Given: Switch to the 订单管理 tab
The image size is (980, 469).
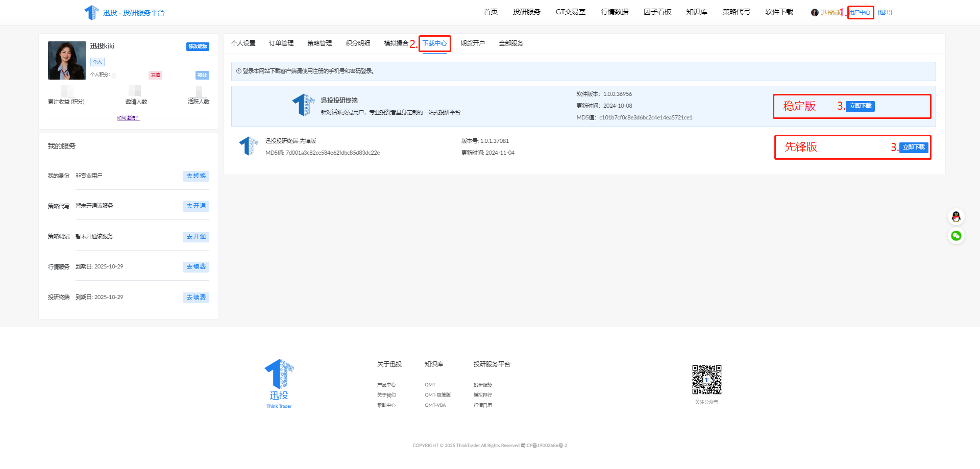Looking at the screenshot, I should pyautogui.click(x=281, y=43).
